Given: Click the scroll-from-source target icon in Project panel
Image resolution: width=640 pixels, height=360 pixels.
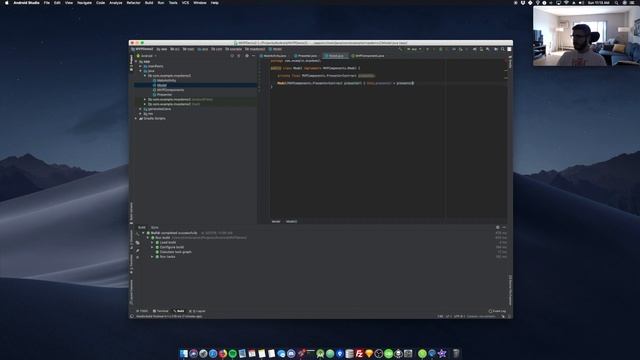Looking at the screenshot, I should point(232,56).
